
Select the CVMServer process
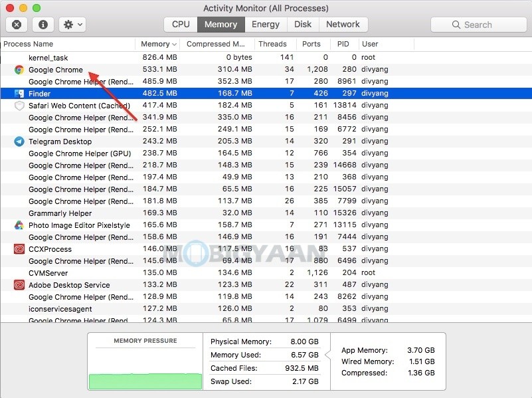pos(266,273)
